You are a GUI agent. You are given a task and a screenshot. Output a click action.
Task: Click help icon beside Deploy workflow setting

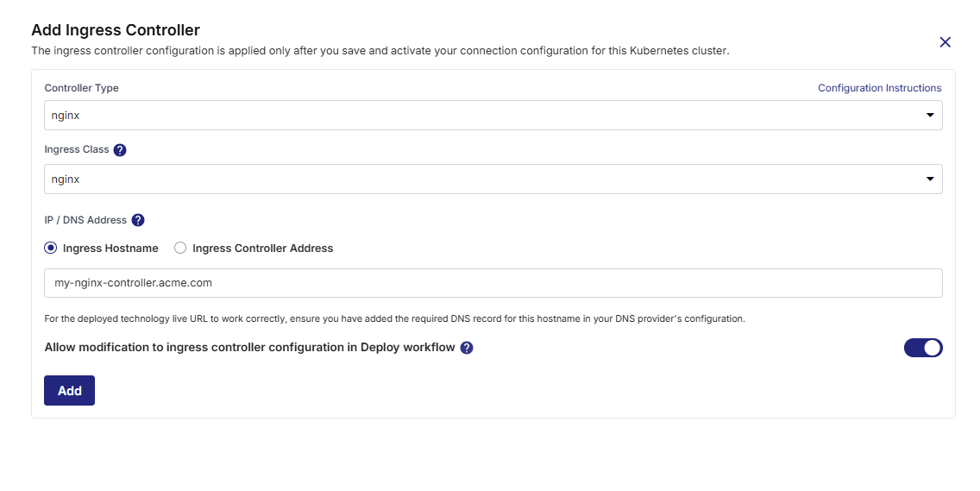(466, 348)
